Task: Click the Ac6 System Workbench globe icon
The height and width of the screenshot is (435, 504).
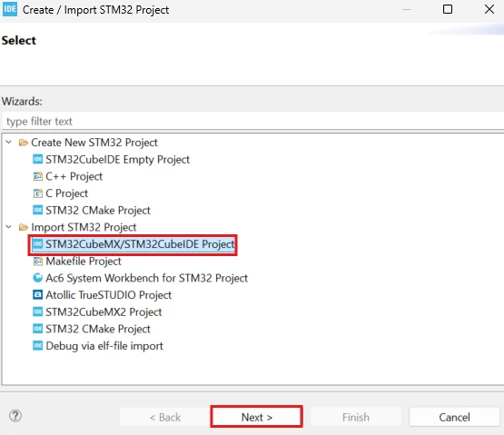Action: click(37, 278)
